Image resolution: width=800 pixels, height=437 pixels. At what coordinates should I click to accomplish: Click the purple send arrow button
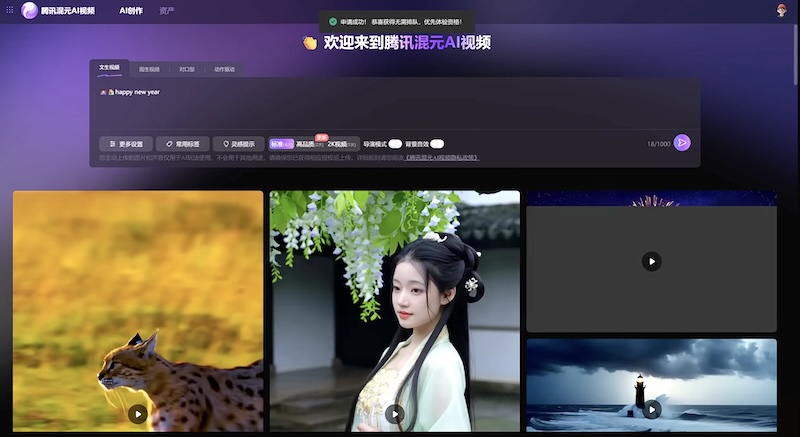682,143
